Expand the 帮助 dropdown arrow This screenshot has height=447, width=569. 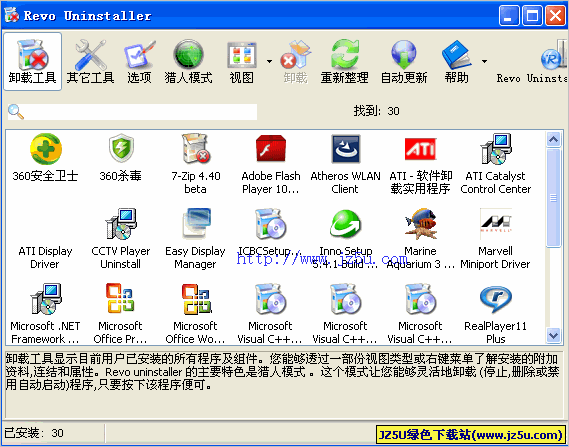484,61
